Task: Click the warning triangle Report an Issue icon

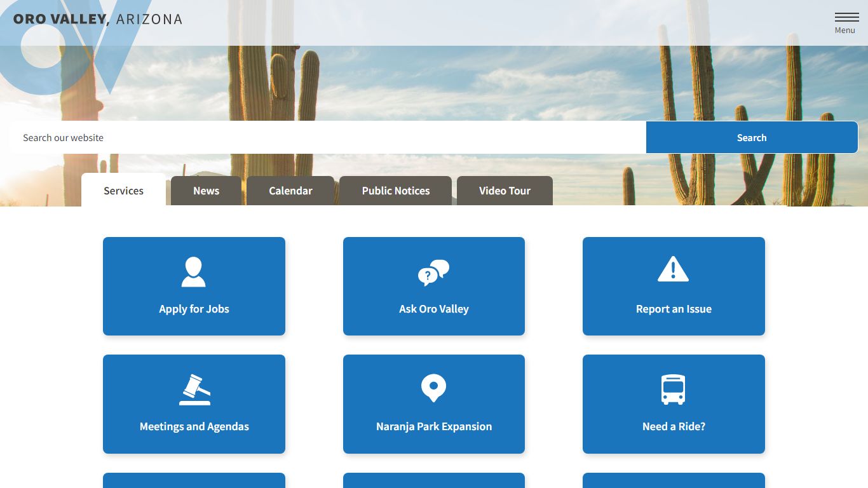Action: coord(673,269)
